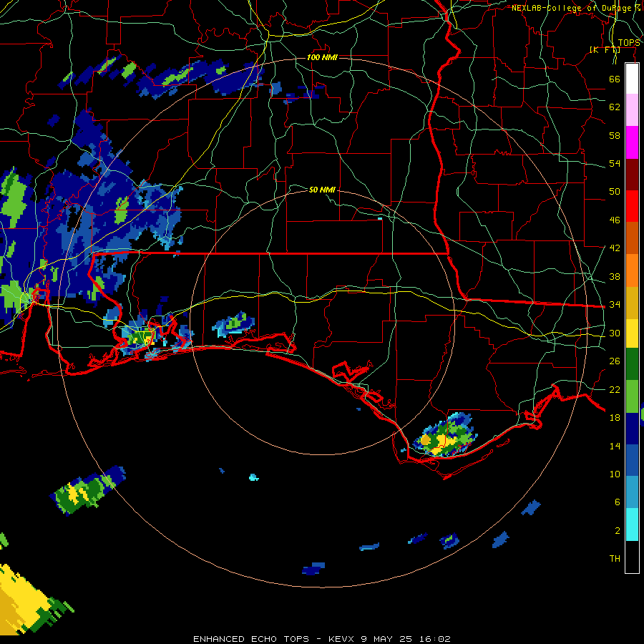Click the light pink legend swatch
Image resolution: width=644 pixels, height=644 pixels.
coord(632,110)
